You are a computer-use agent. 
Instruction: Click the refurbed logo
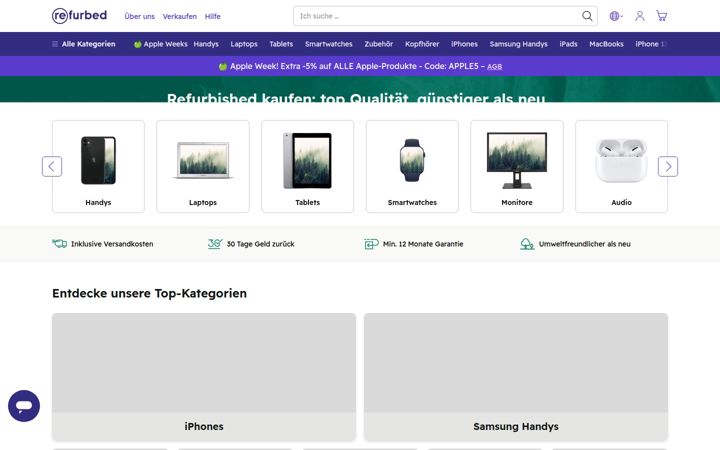tap(79, 16)
